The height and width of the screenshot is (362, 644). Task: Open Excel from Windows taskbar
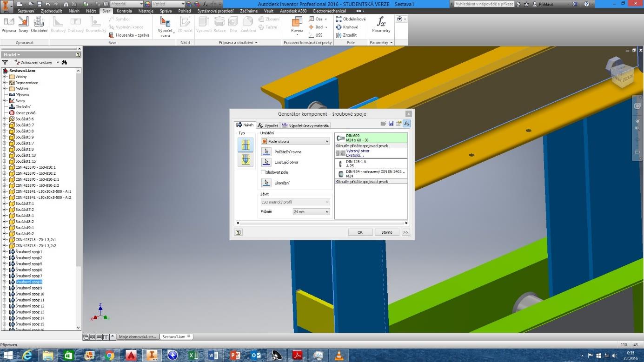tap(193, 355)
